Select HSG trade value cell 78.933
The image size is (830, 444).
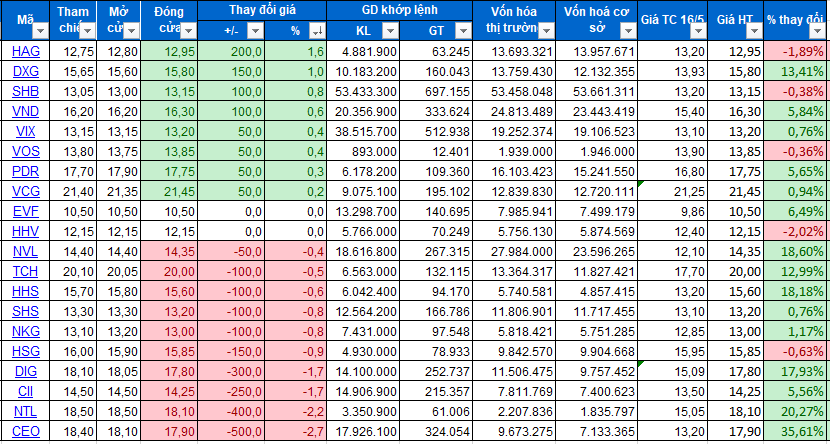436,351
